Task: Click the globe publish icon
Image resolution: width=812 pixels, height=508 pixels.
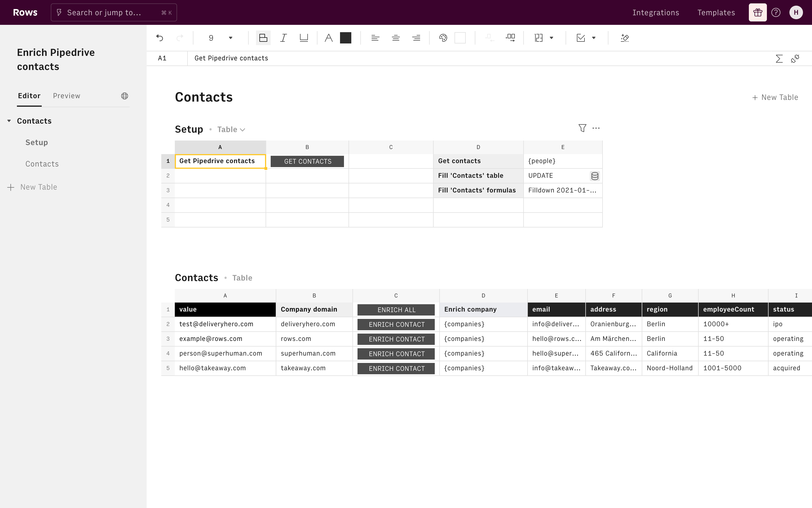Action: (x=125, y=96)
